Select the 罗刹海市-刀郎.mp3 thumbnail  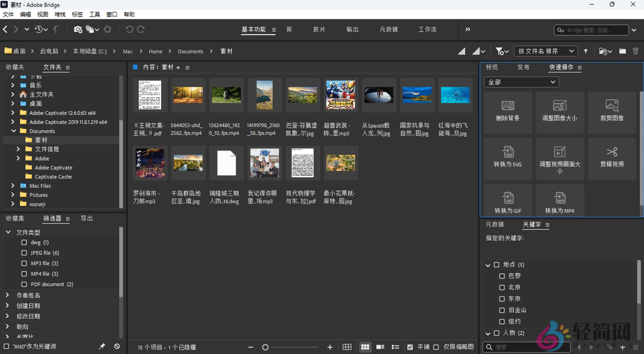click(150, 163)
